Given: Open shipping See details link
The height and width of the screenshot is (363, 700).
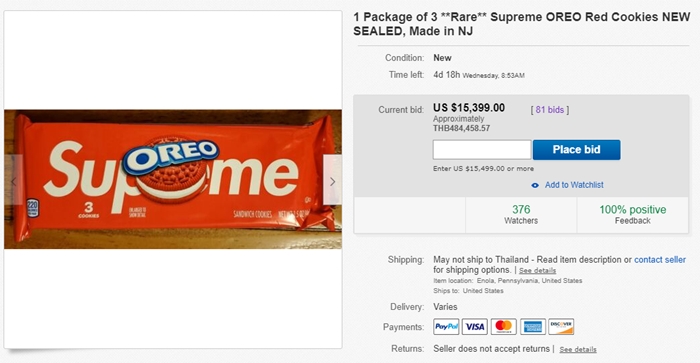Looking at the screenshot, I should click(x=538, y=271).
